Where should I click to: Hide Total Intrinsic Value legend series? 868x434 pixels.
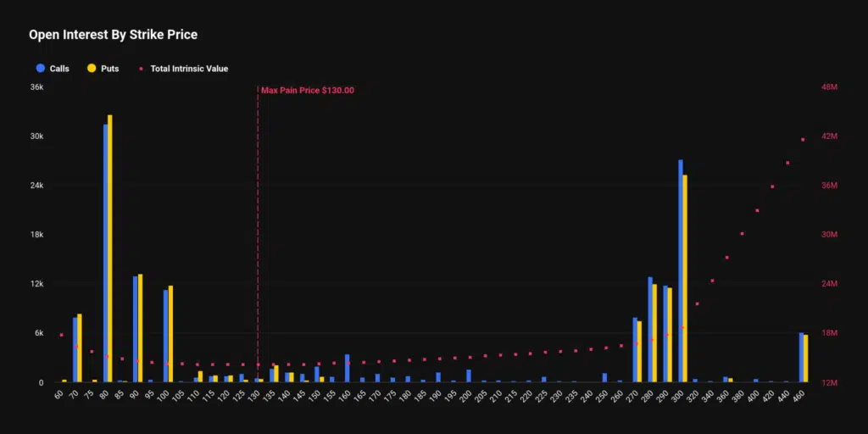183,69
